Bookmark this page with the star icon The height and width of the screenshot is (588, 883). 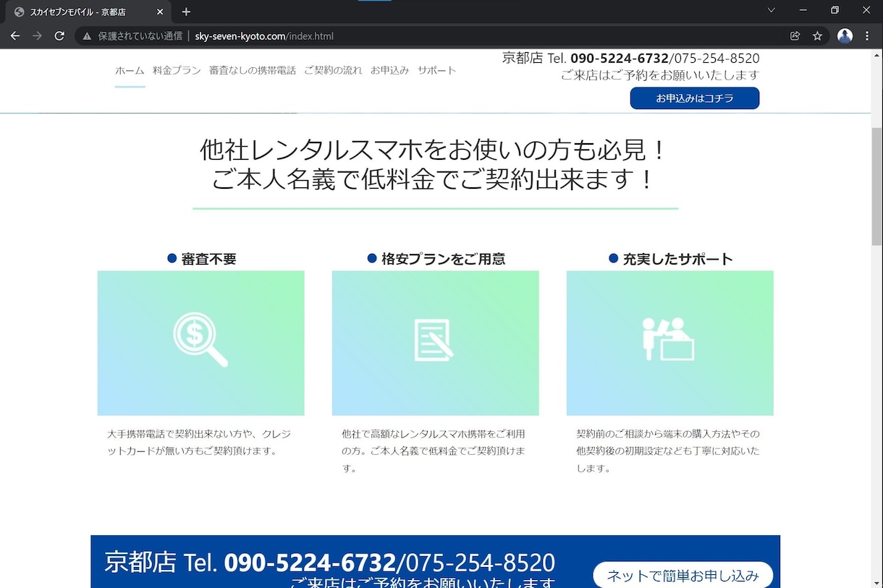point(817,35)
